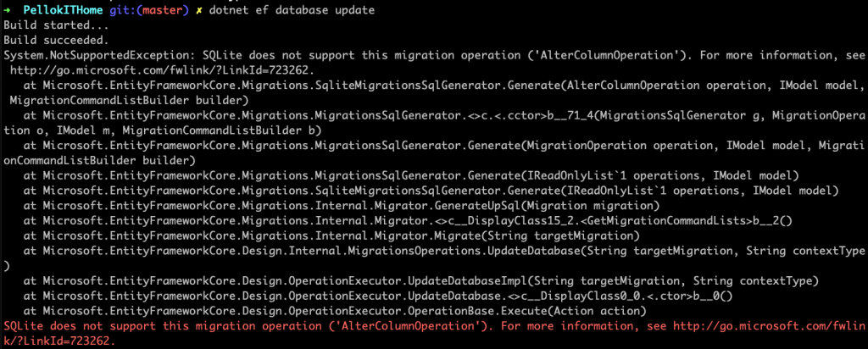
Task: Click the SqliteMigrationsSqlGenerator.Generate(AlterColumnOperation stack line
Action: point(443,86)
